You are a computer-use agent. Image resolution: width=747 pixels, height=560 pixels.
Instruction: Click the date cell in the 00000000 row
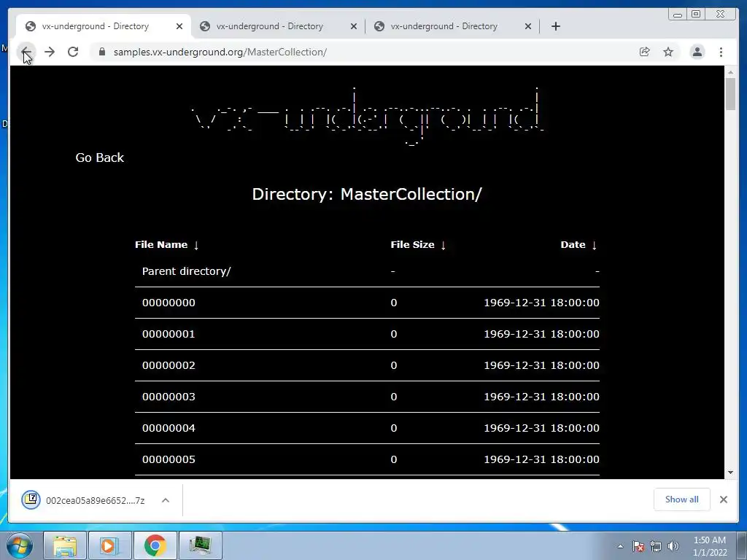541,303
